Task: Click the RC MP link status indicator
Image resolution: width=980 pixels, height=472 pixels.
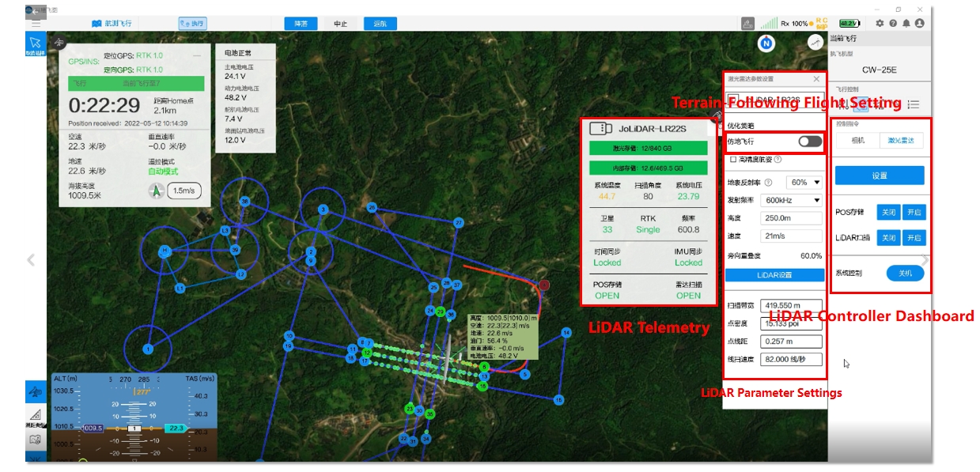Action: pos(822,24)
